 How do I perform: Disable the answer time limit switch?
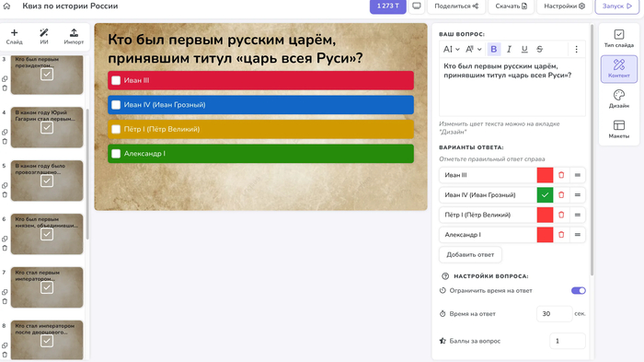(579, 291)
